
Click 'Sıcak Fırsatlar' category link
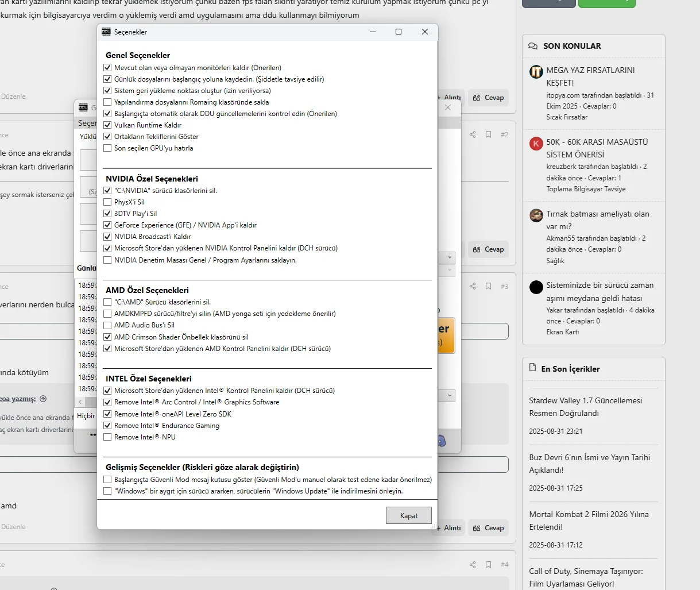567,117
